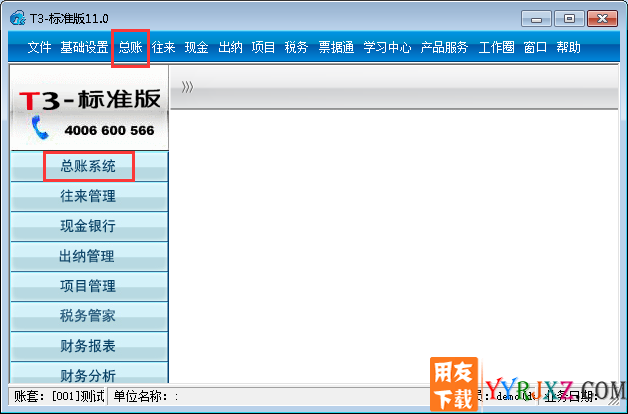Click the T3 app icon in title bar
This screenshot has width=628, height=414.
pyautogui.click(x=18, y=18)
